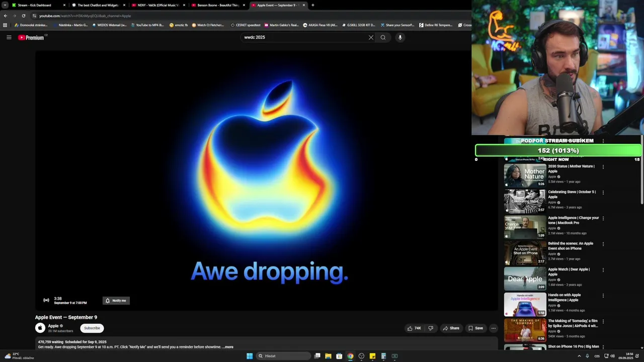Viewport: 644px width, 362px height.
Task: Open Celebrating Steve October 5 thumbnail
Action: point(525,201)
